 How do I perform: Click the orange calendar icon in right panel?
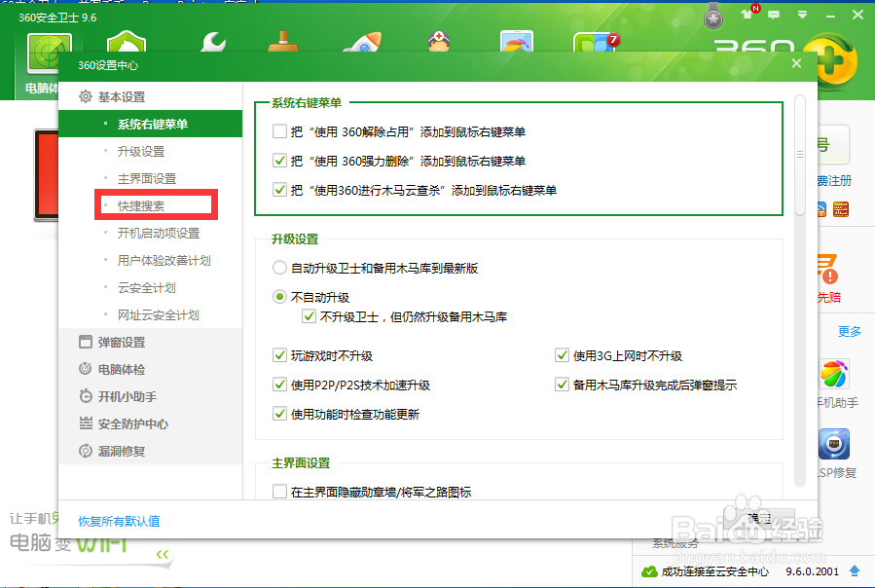(840, 209)
